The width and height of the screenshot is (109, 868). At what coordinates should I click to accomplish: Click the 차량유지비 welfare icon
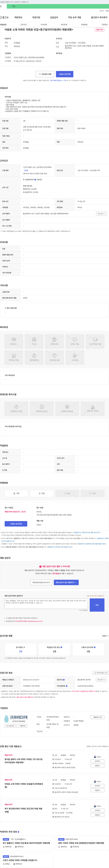[x=54, y=341]
